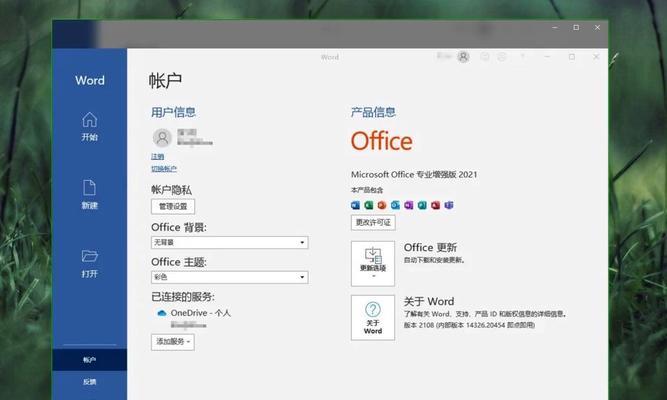Maximize the outer window
This screenshot has height=400, width=667.
576,27
